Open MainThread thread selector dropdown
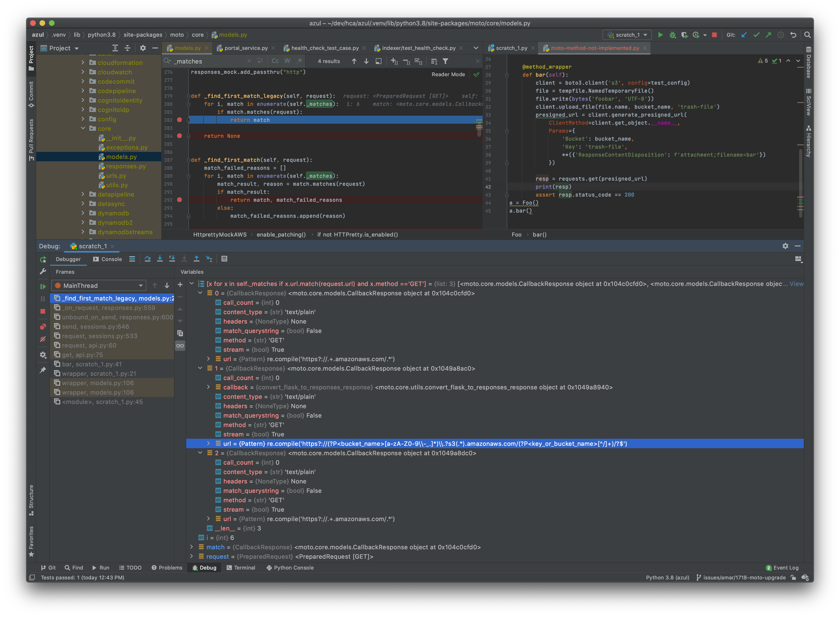Image resolution: width=840 pixels, height=617 pixels. (x=99, y=286)
